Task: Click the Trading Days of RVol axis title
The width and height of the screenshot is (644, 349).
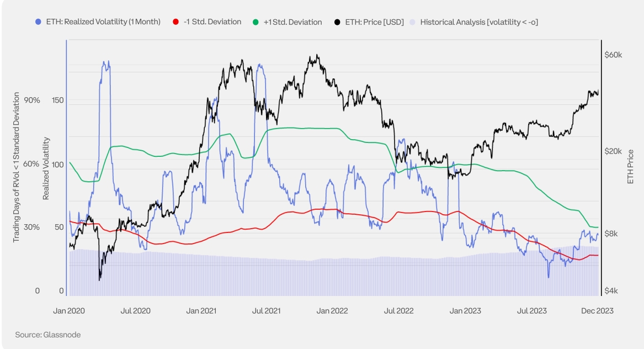Action: tap(16, 167)
